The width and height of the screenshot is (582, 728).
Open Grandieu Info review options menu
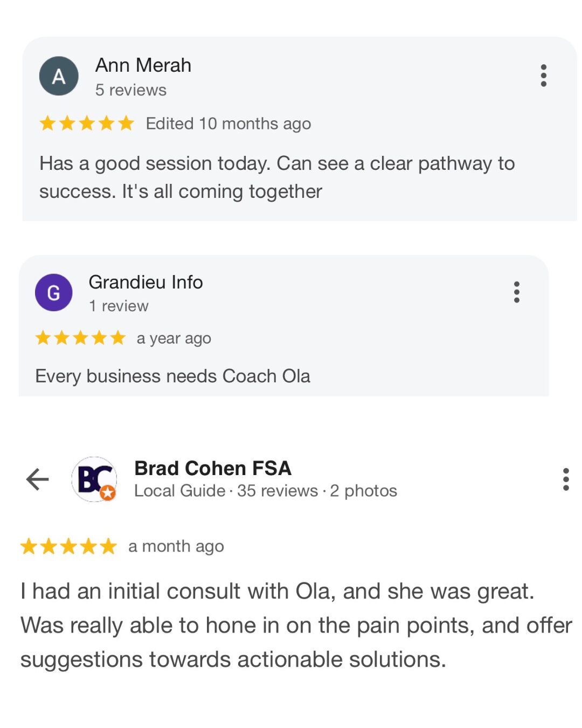tap(516, 292)
